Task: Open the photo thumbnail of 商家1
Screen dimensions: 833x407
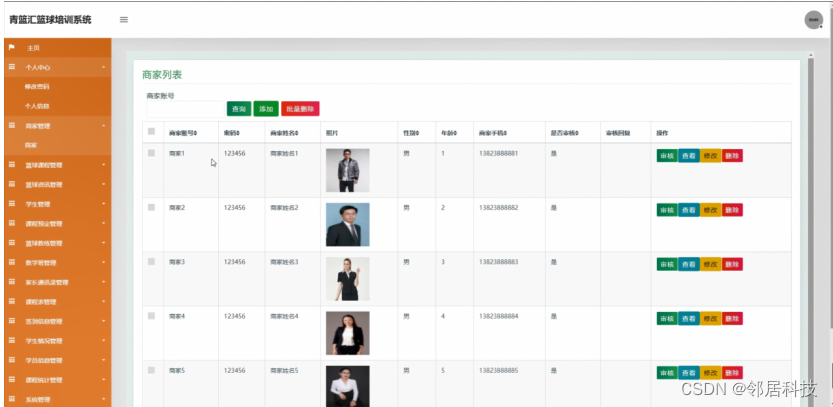Action: 347,170
